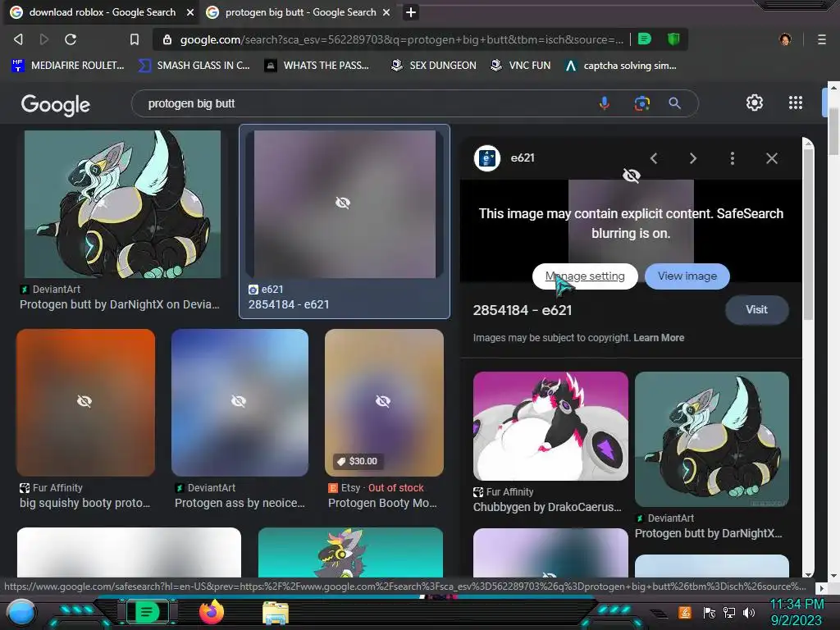
Task: Open VNC FUN bookmark
Action: pos(521,66)
